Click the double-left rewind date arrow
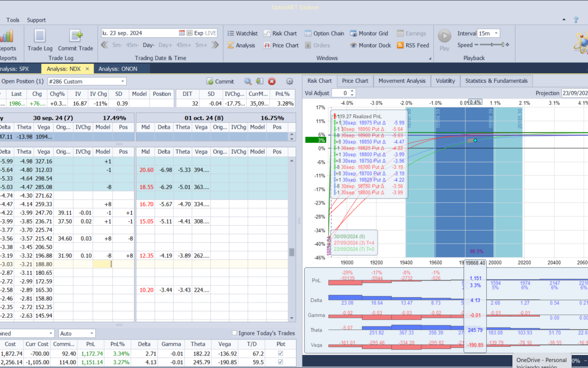This screenshot has height=368, width=588. tap(105, 45)
